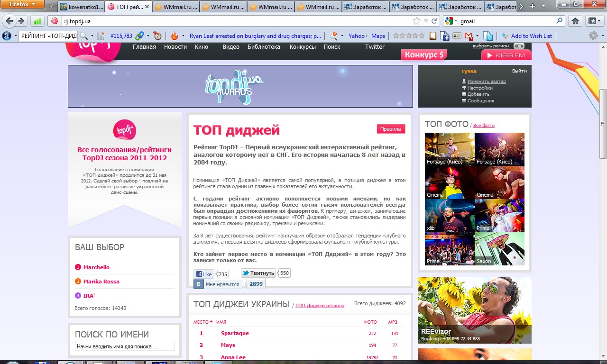Image resolution: width=607 pixels, height=364 pixels.
Task: Click the Alexa traffic rank chart icon
Action: [x=101, y=36]
